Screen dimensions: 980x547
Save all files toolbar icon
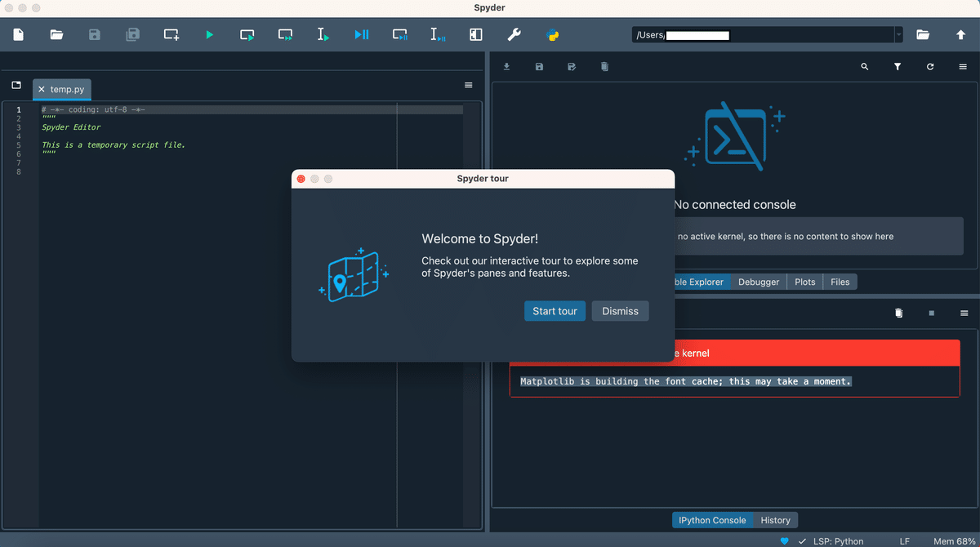coord(133,34)
